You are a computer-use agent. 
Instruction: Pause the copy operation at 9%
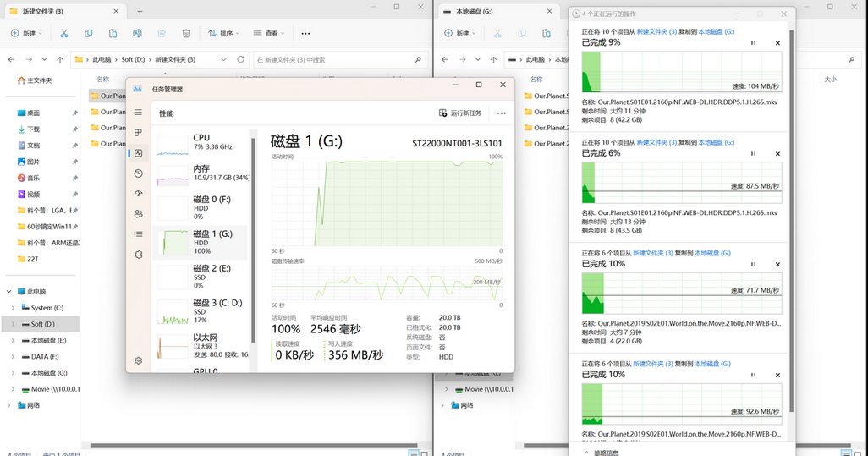[754, 43]
